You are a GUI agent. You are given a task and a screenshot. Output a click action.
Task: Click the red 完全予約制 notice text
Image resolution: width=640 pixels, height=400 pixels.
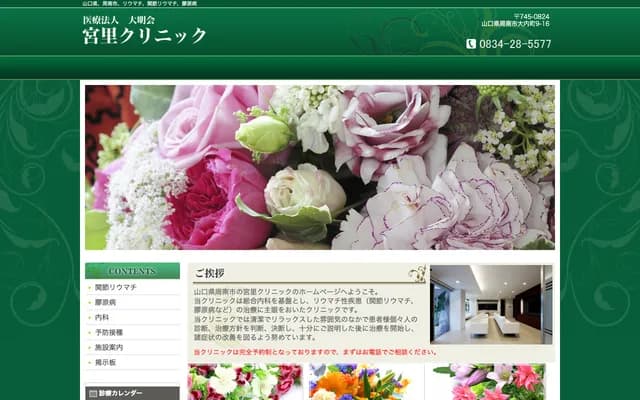(316, 352)
